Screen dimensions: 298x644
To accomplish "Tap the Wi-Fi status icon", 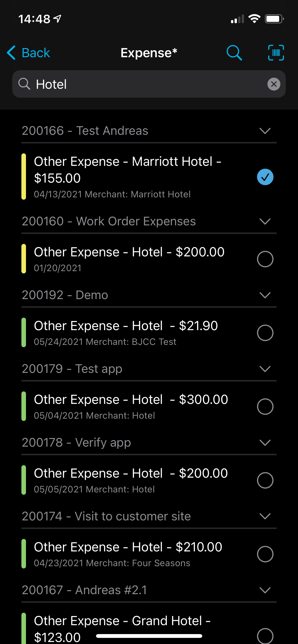I will [x=254, y=19].
